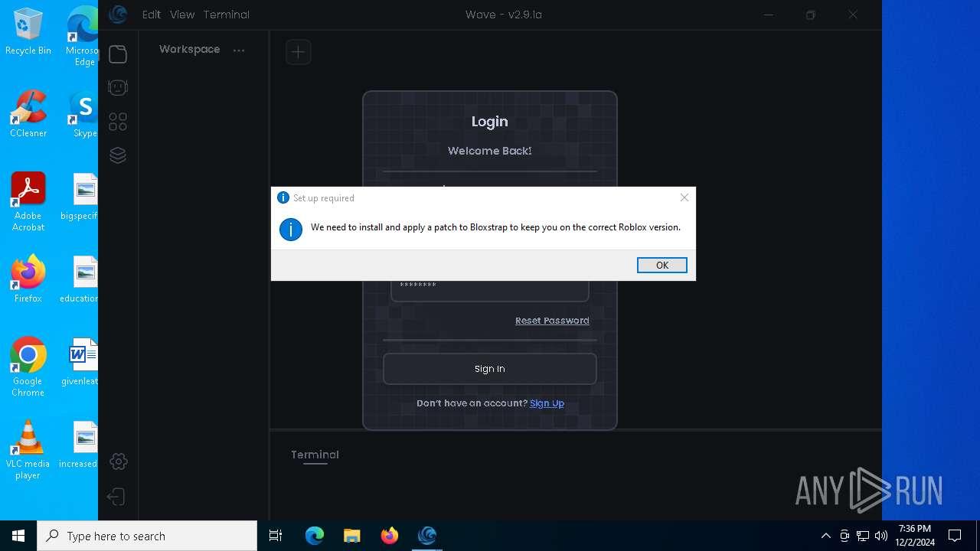Image resolution: width=980 pixels, height=551 pixels.
Task: Add a new tab with plus button
Action: click(x=299, y=52)
